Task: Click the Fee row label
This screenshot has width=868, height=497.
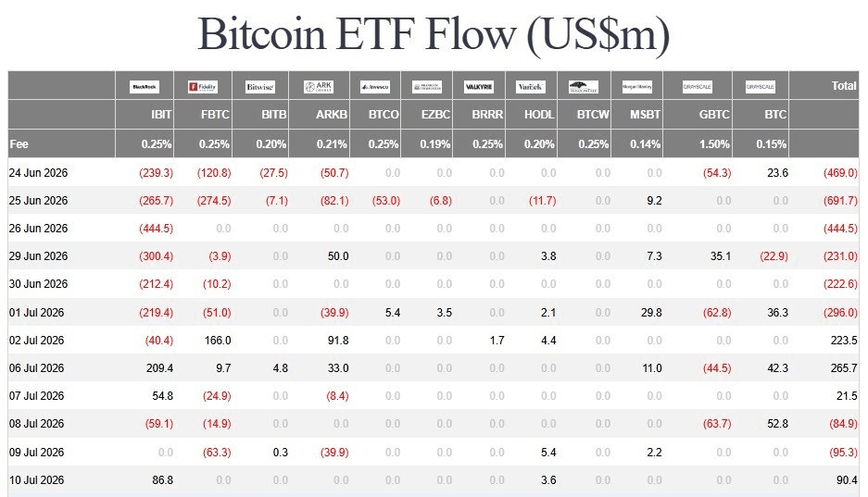Action: pos(19,144)
